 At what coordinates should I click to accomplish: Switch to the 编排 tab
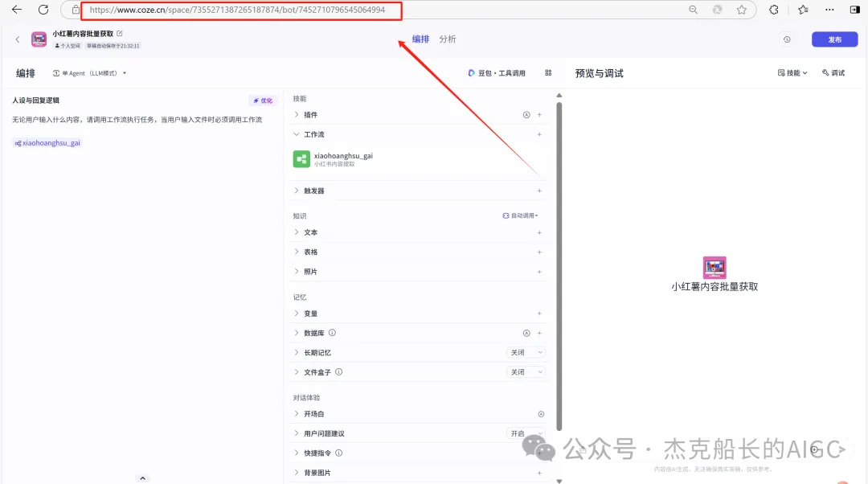click(x=420, y=39)
